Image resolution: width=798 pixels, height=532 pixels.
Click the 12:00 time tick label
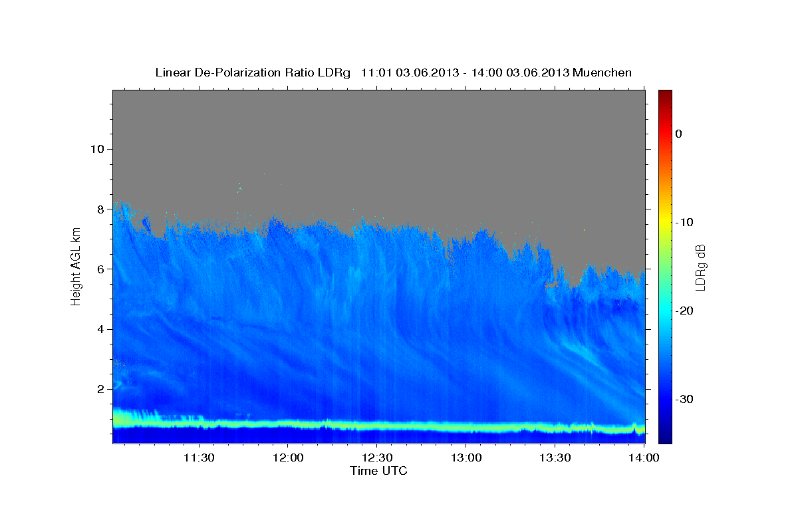click(x=288, y=458)
